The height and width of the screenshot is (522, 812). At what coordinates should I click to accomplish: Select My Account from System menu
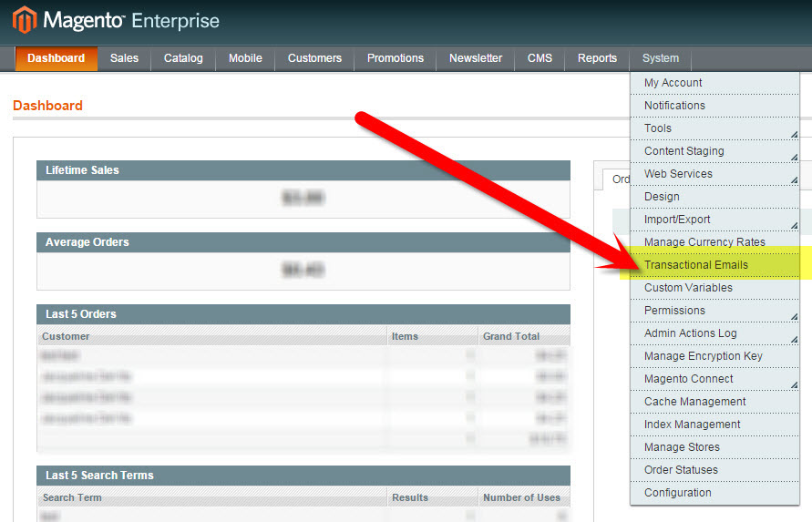pyautogui.click(x=714, y=83)
